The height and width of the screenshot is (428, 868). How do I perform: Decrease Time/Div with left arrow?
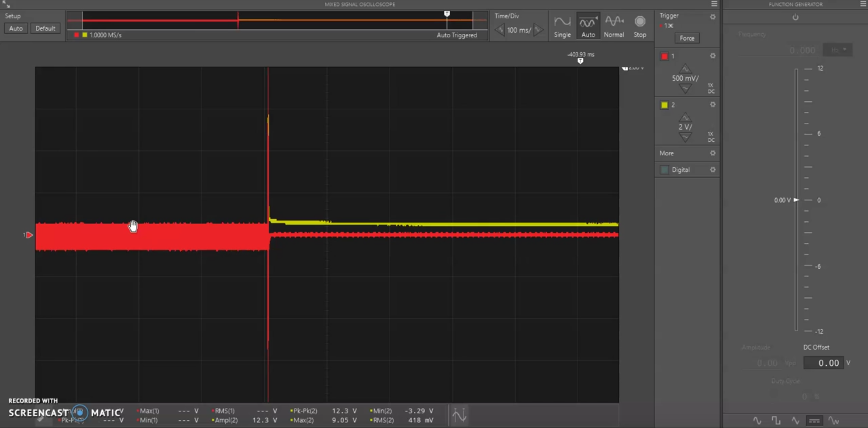(500, 30)
